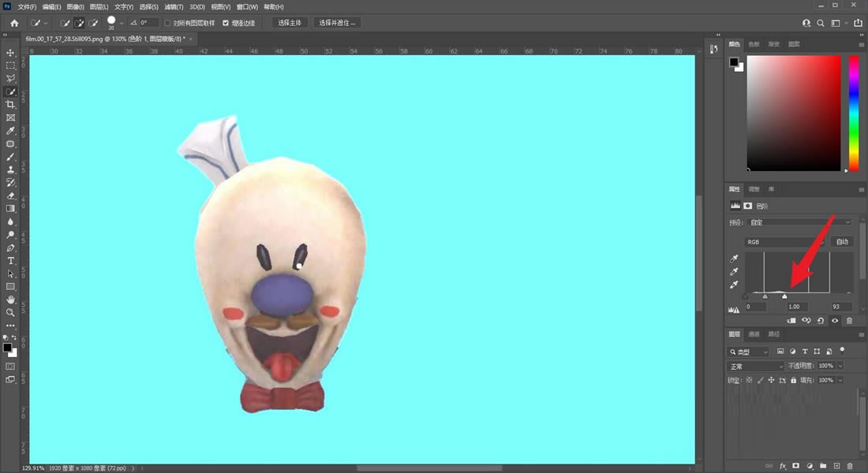Click the foreground color swatch in toolbar
Viewport: 868px width, 473px height.
6,348
